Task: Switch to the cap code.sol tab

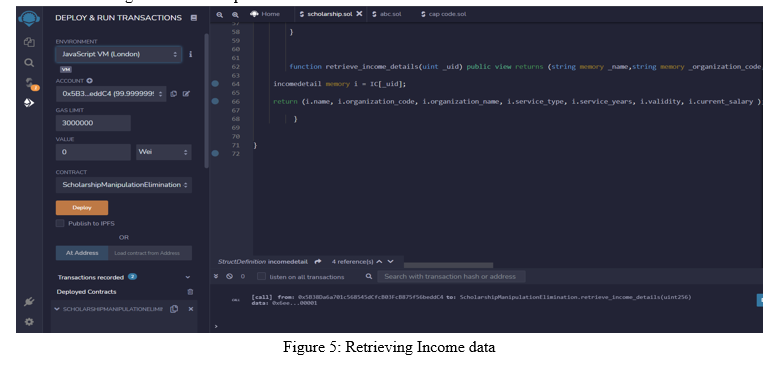Action: pyautogui.click(x=444, y=14)
